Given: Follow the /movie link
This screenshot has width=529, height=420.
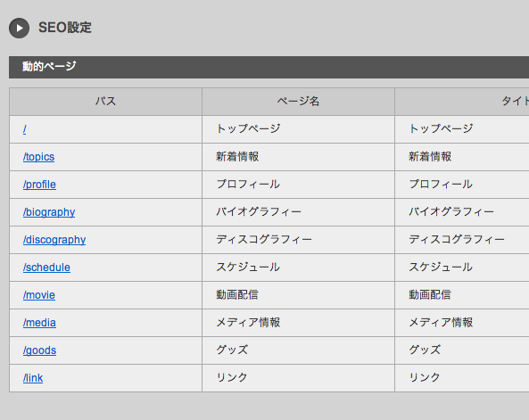Looking at the screenshot, I should pyautogui.click(x=39, y=295).
